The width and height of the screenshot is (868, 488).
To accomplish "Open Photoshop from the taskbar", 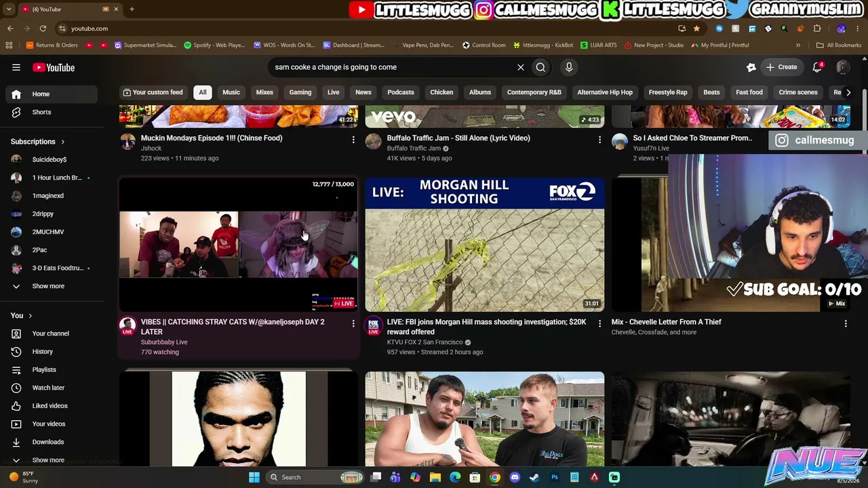I will coord(554,477).
